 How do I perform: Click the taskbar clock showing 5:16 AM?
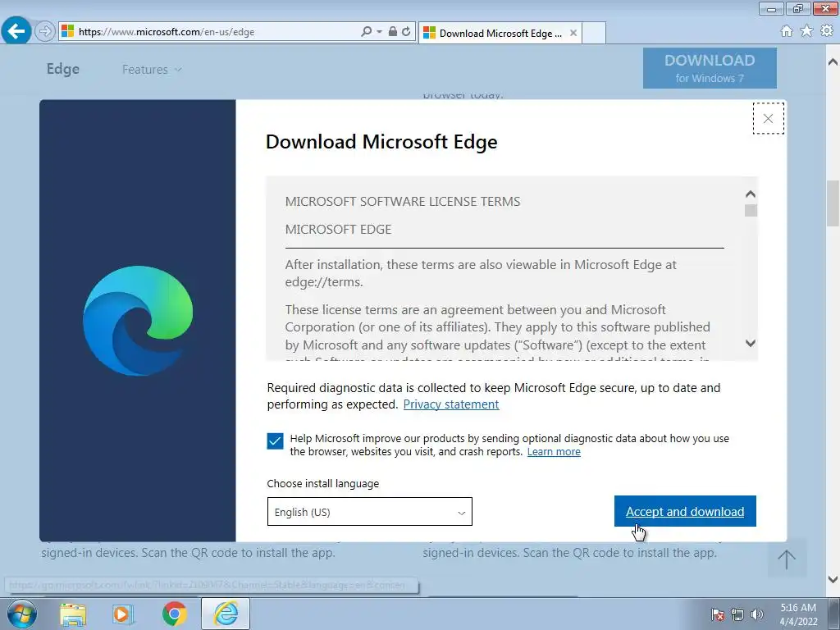click(x=798, y=614)
